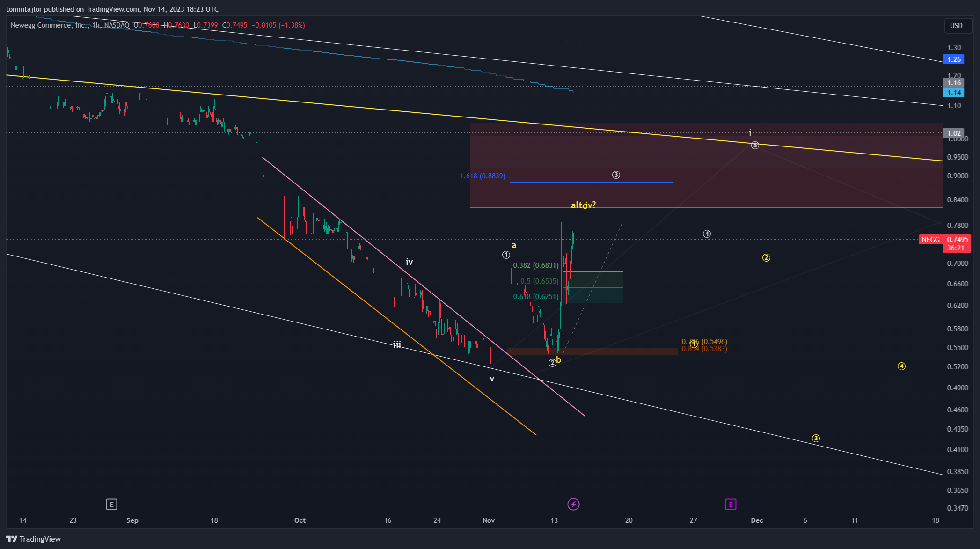
Task: Click the purple earnings E marker near Dec
Action: (731, 504)
